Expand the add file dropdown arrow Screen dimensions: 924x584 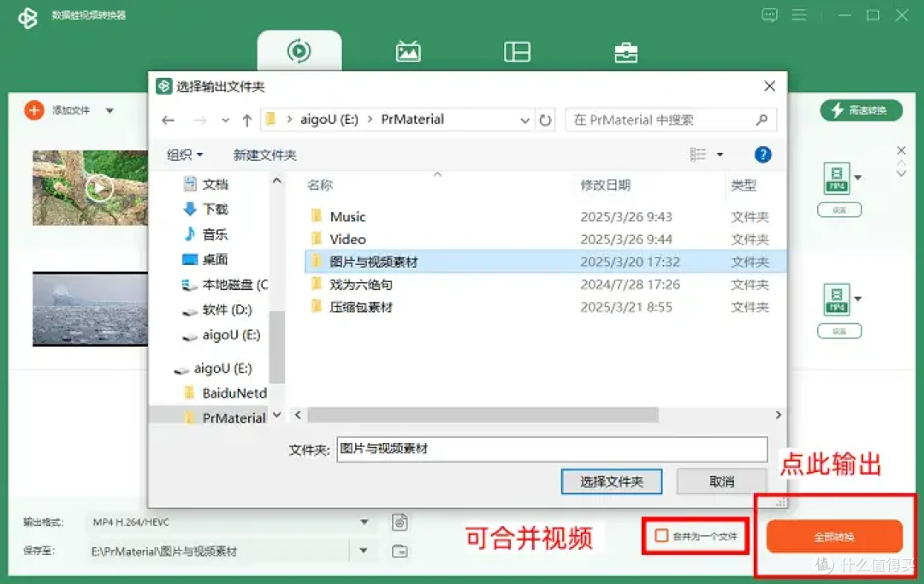click(x=110, y=110)
